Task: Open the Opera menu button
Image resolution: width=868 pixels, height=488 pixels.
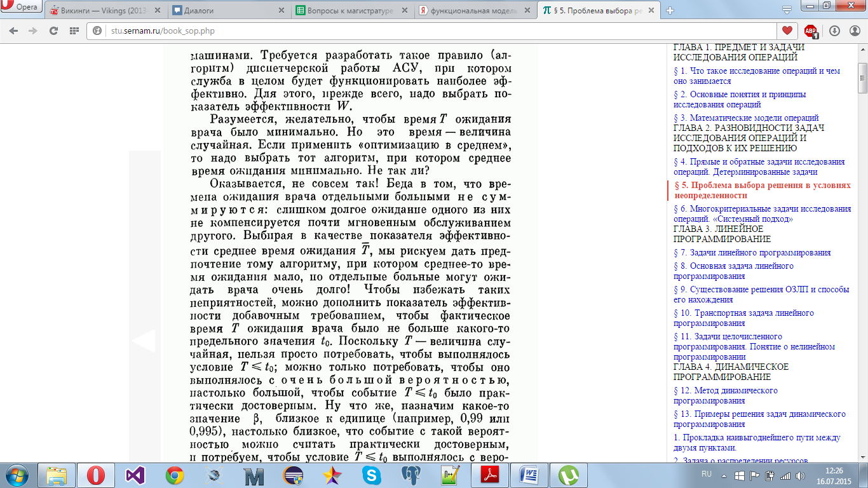Action: pyautogui.click(x=22, y=8)
